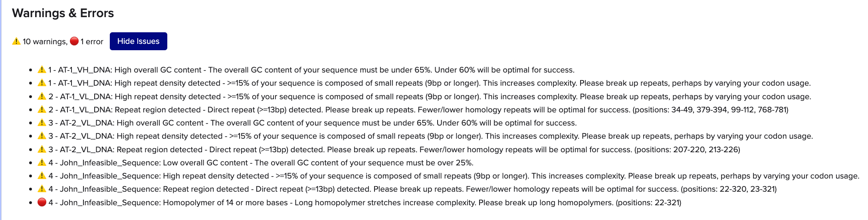Viewport: 868px width, 220px height.
Task: Click red error icon beside 1 error
Action: point(74,41)
